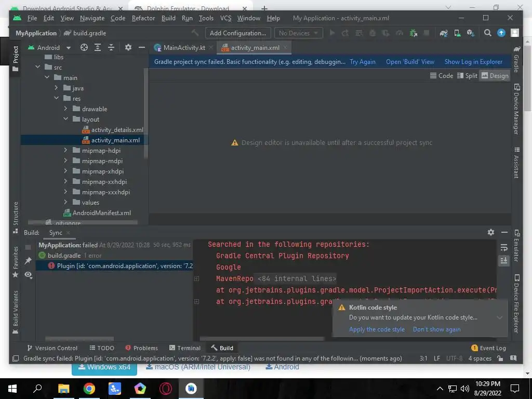Screen dimensions: 532x399
Task: Expand the drawable folder
Action: tap(65, 109)
